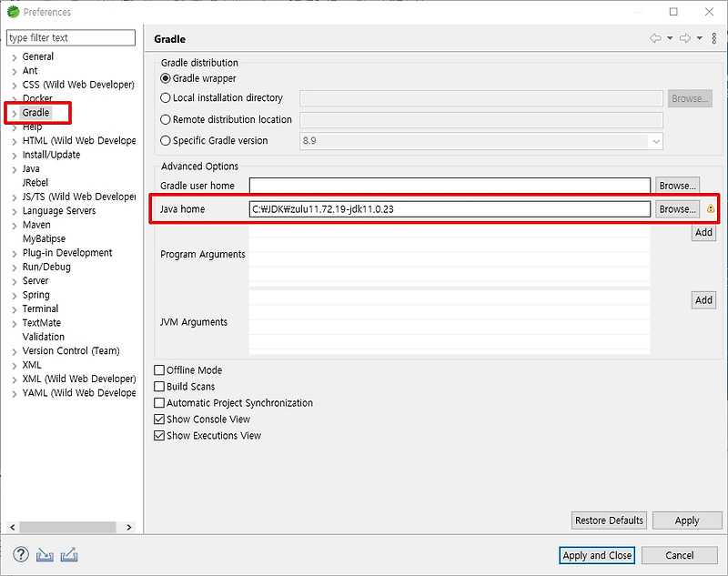This screenshot has height=576, width=728.
Task: Open back-arrow history dropdown triangle
Action: click(x=670, y=38)
